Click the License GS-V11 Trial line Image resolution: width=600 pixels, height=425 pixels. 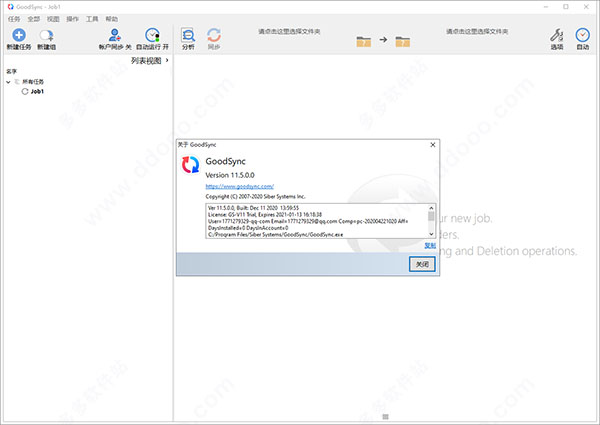click(265, 215)
